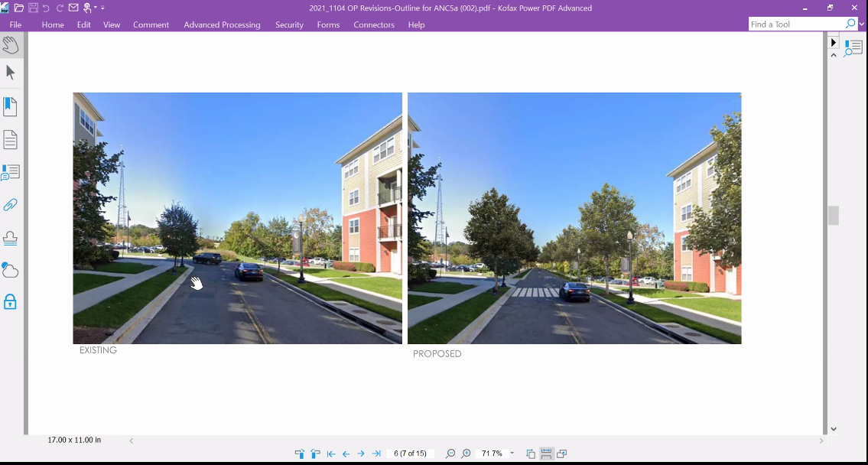Click the Find a Tool search field

pos(795,24)
